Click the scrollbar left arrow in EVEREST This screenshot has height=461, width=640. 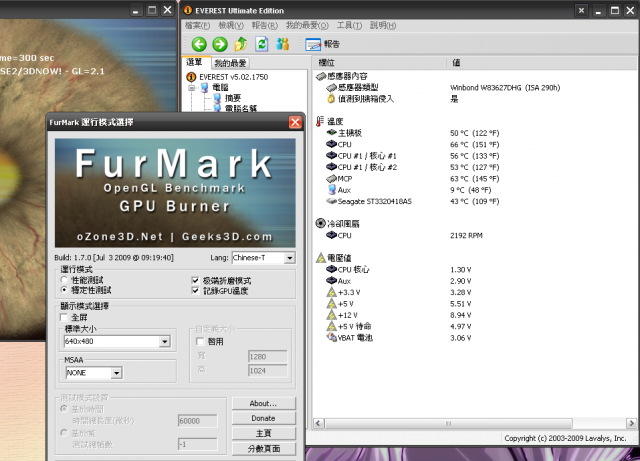tap(319, 423)
